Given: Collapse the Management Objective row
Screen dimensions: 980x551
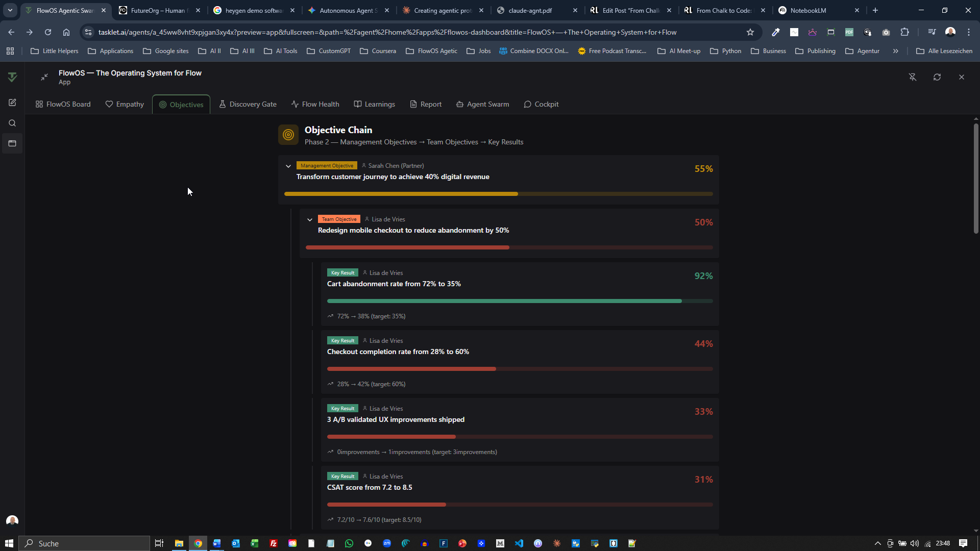Looking at the screenshot, I should (288, 166).
